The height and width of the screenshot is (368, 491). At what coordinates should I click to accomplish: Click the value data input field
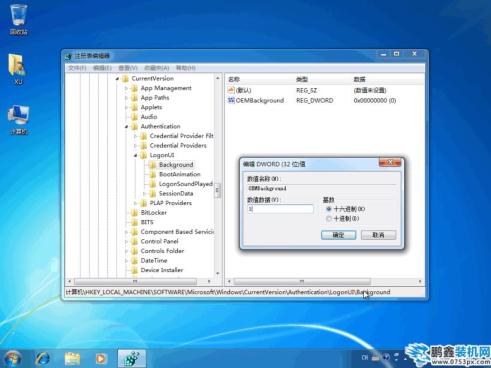280,209
